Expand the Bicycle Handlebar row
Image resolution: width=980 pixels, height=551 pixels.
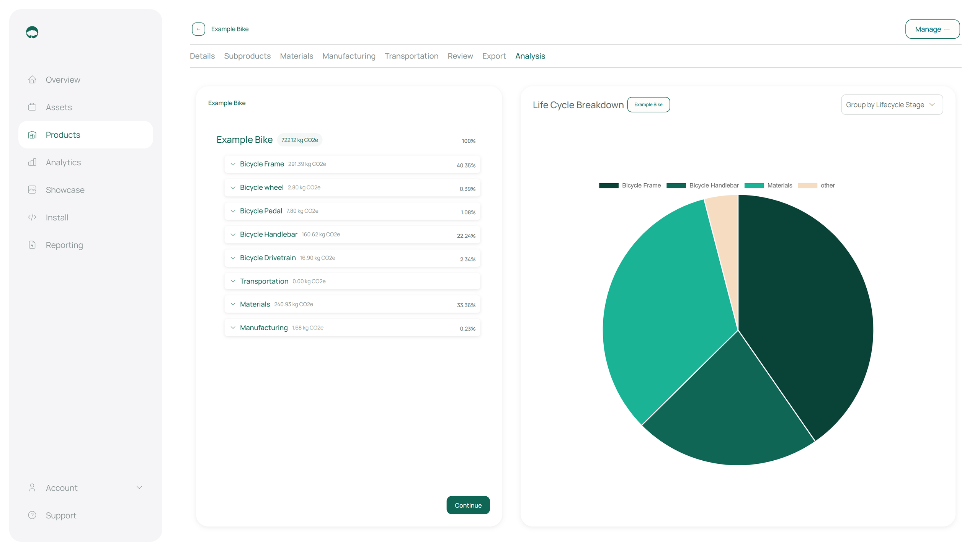pos(233,235)
